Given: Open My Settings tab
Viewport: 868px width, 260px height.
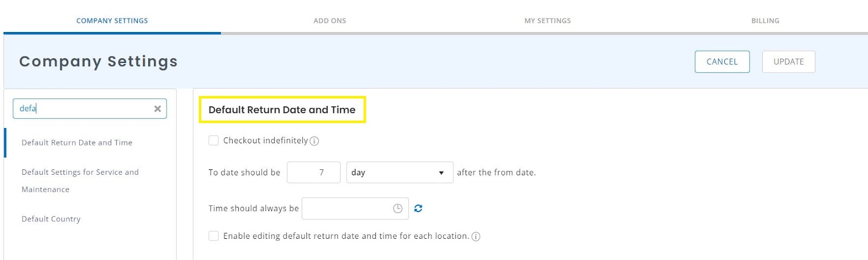Looking at the screenshot, I should (x=547, y=21).
